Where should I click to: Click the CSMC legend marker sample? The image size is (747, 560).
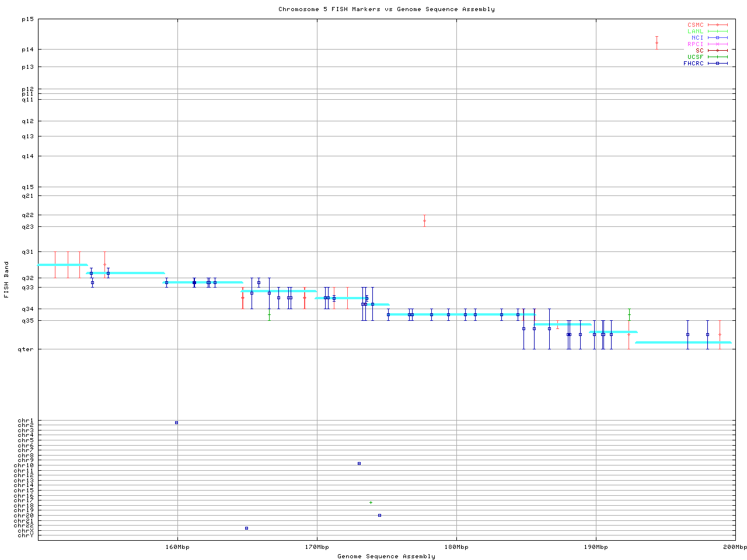(x=717, y=25)
